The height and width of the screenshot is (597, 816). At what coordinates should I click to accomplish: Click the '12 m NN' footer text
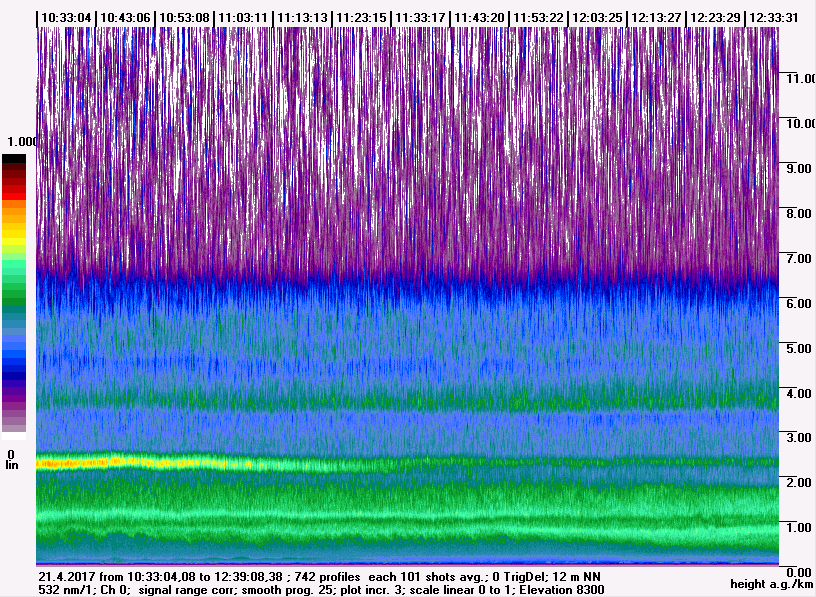point(577,577)
